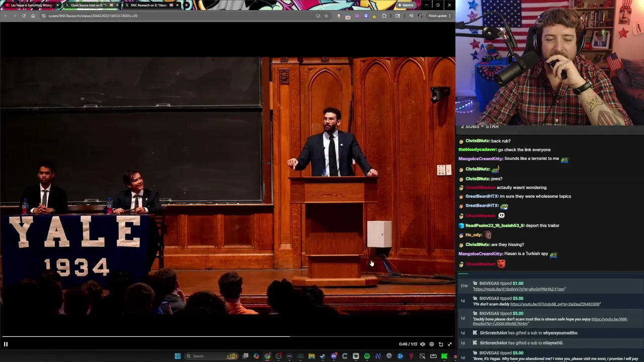Screen dimensions: 644x362
Task: Open Task View on the taskbar
Action: pos(245,356)
